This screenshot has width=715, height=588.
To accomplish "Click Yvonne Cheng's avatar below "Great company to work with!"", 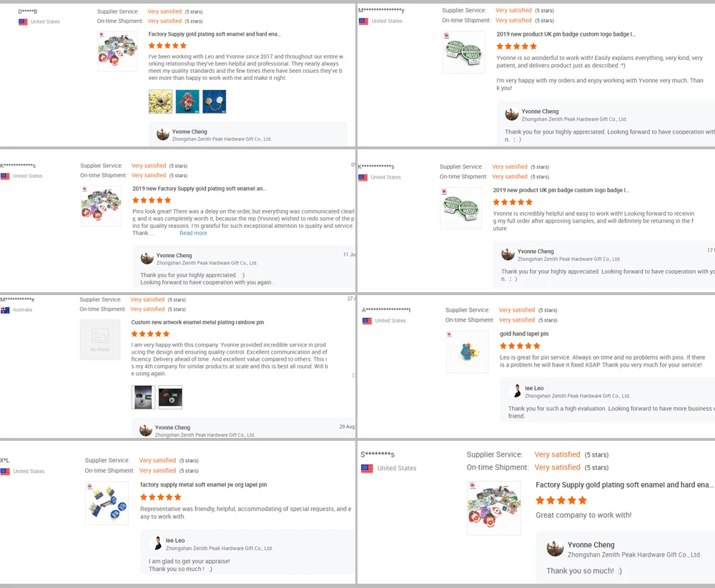I will click(x=555, y=549).
